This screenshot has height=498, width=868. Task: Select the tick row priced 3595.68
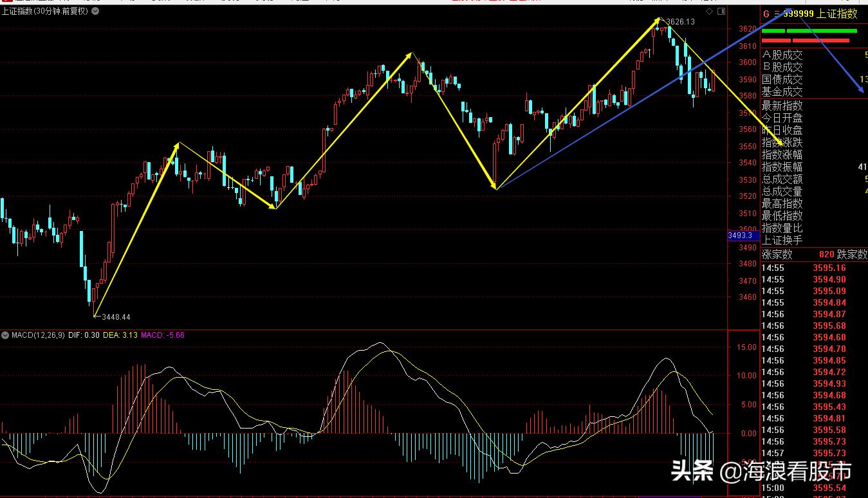click(815, 326)
